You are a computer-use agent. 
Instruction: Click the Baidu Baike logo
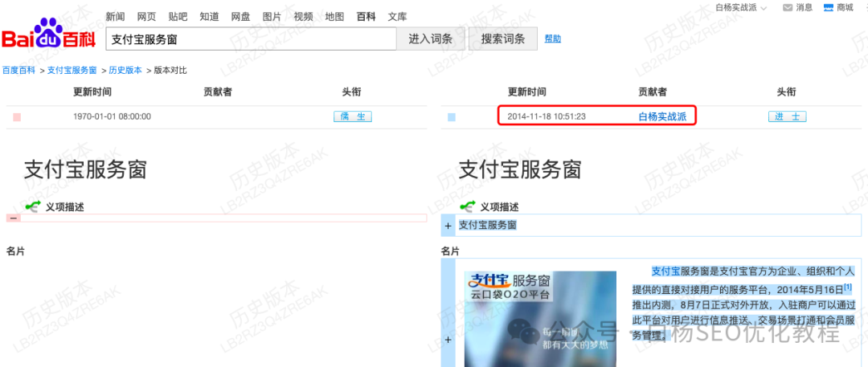point(49,34)
